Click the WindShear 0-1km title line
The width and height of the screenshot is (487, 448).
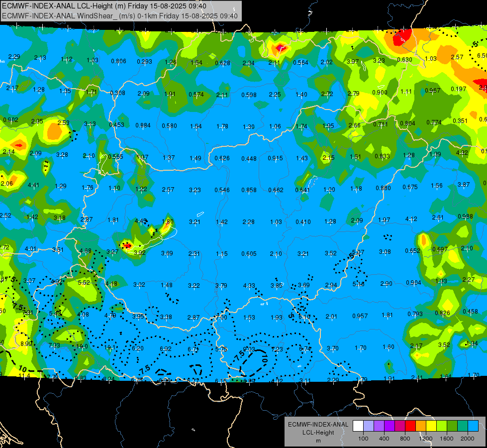[x=120, y=16]
